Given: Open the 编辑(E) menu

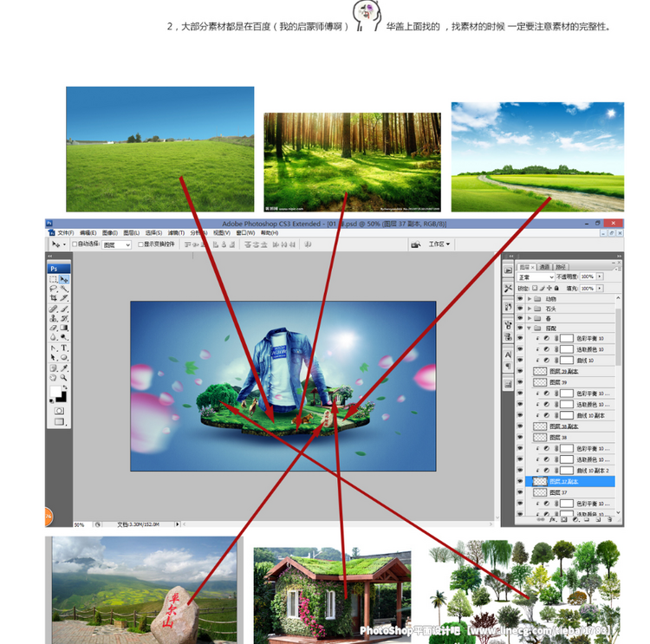Looking at the screenshot, I should click(88, 233).
